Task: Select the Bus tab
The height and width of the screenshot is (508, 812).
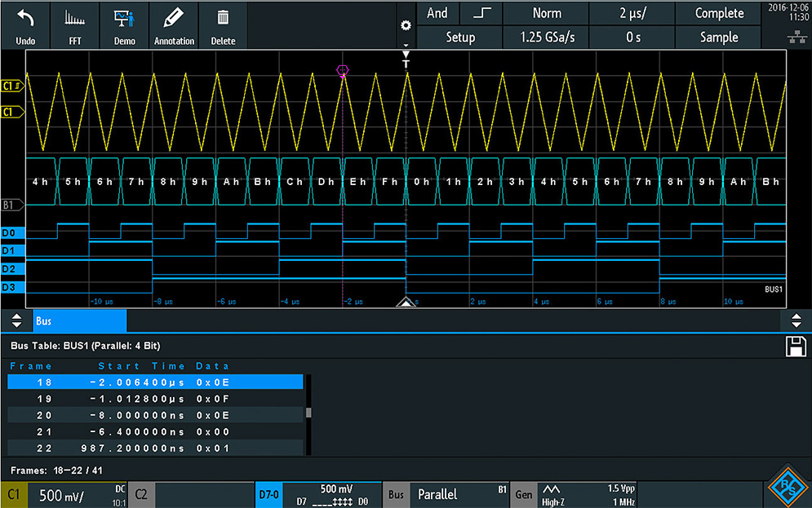Action: pos(79,321)
